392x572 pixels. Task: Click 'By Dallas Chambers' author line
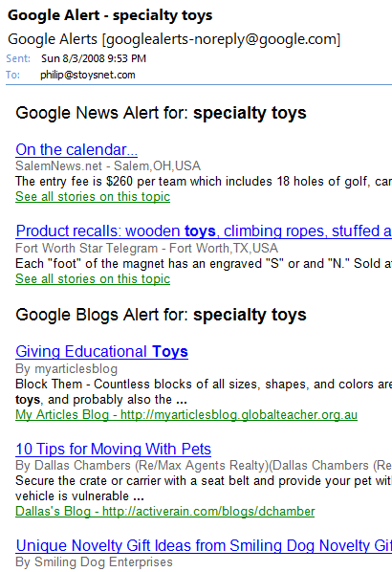point(204,466)
